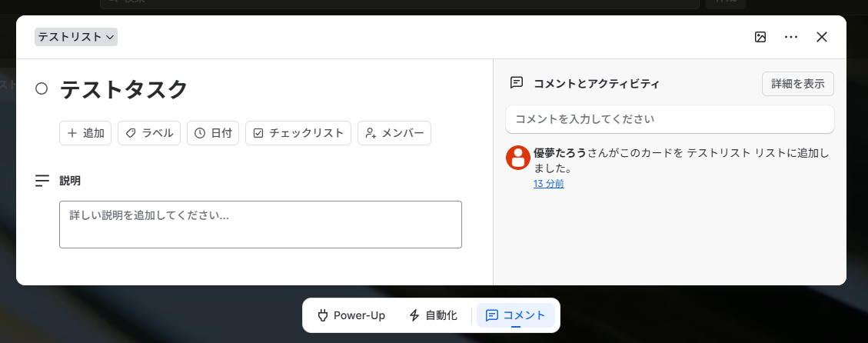
Task: Click the 説明 description lines icon
Action: click(x=42, y=181)
